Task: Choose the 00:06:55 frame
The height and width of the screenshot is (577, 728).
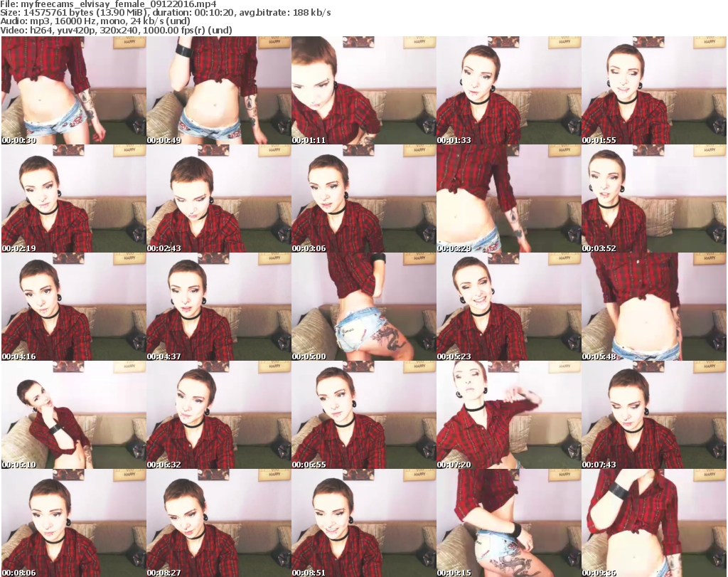Action: pyautogui.click(x=364, y=415)
